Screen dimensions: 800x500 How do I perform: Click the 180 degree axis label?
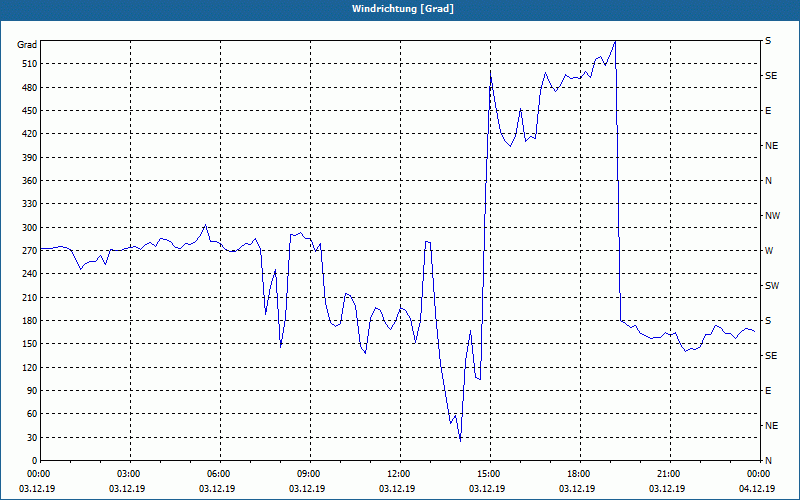[28, 320]
